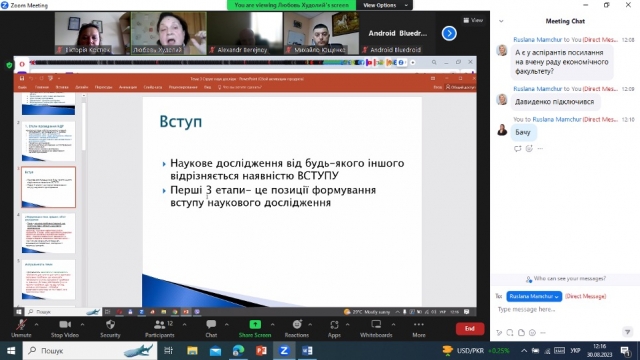This screenshot has height=360, width=640.
Task: Click the green encryption shield icon
Action: click(9, 65)
